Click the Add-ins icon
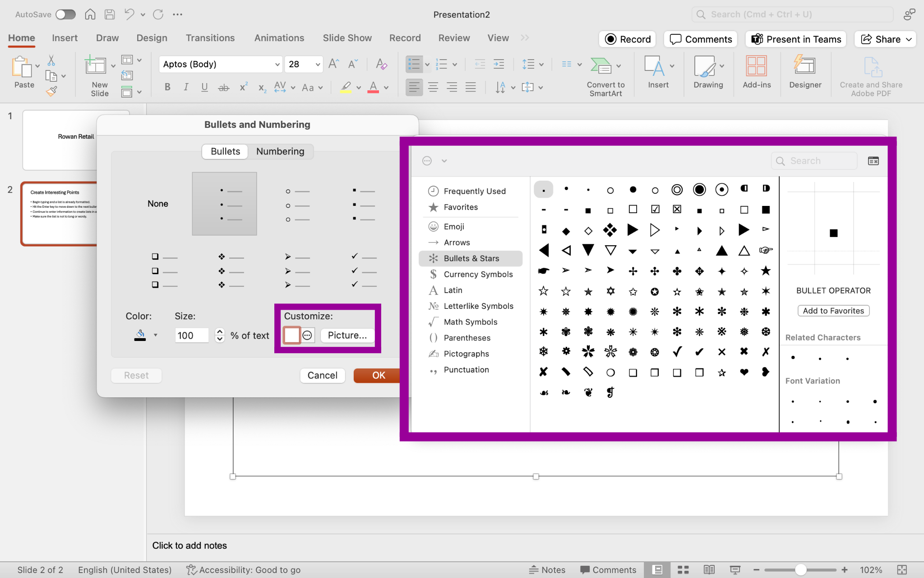This screenshot has height=578, width=924. [756, 66]
